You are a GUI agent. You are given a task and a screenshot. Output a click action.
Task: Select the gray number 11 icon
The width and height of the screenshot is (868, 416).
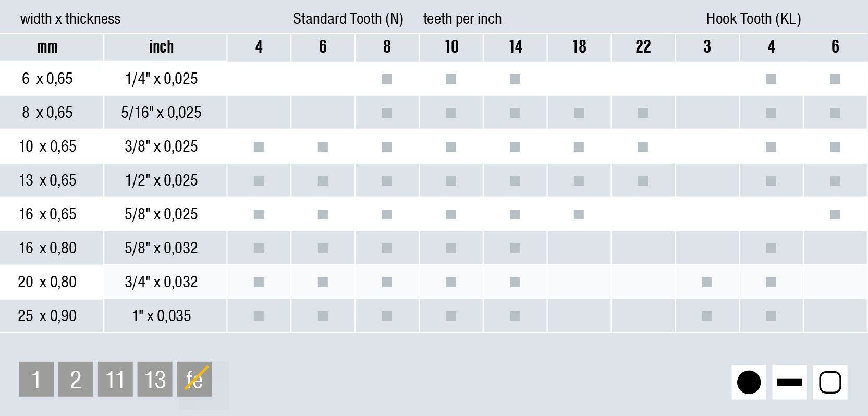coord(115,379)
